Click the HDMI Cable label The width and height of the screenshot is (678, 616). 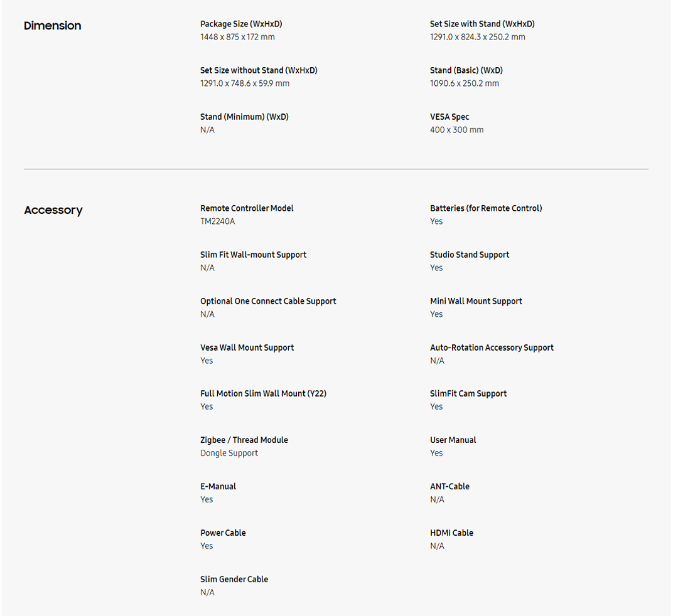coord(451,533)
